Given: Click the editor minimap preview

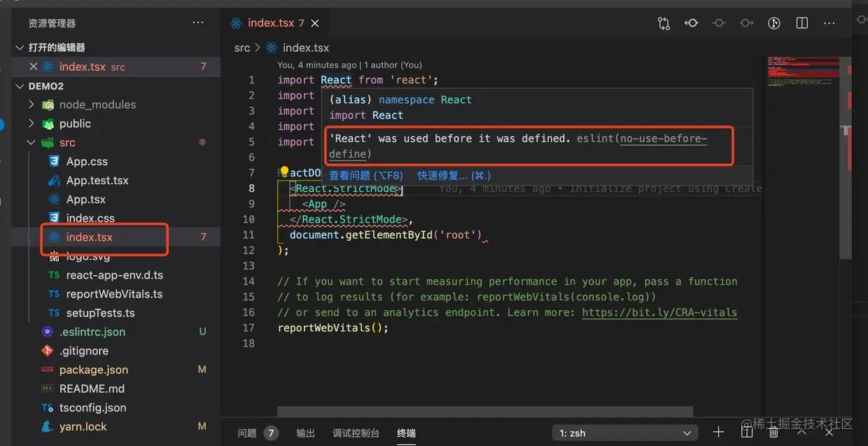Looking at the screenshot, I should pos(804,71).
